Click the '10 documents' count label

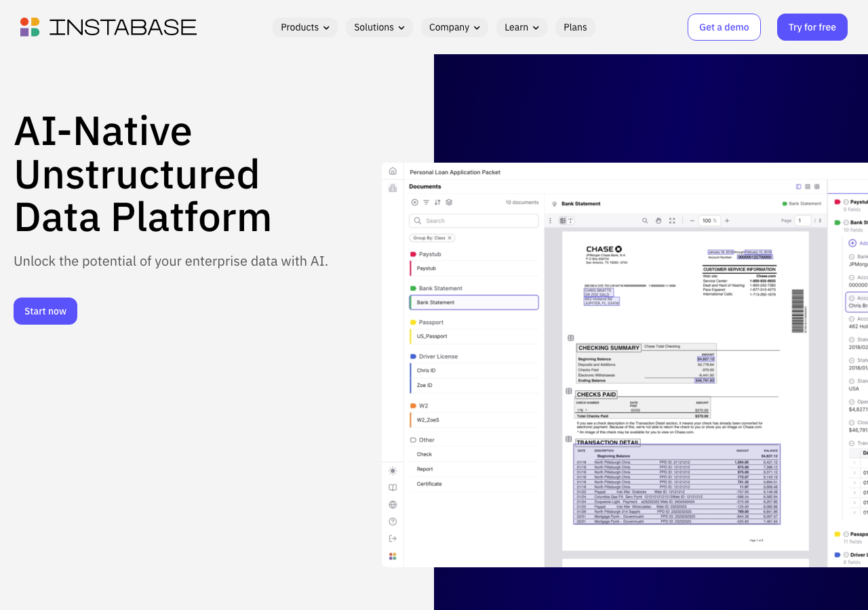522,202
